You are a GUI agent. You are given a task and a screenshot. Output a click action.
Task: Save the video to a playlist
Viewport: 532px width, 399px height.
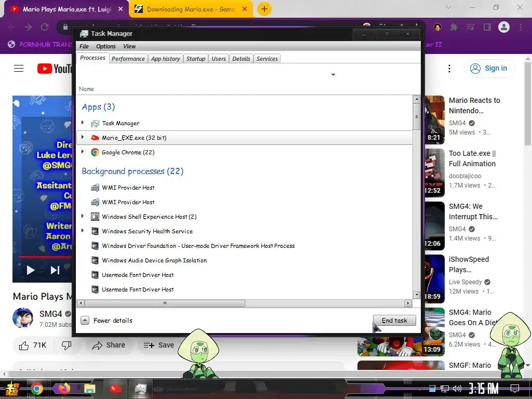coord(159,345)
